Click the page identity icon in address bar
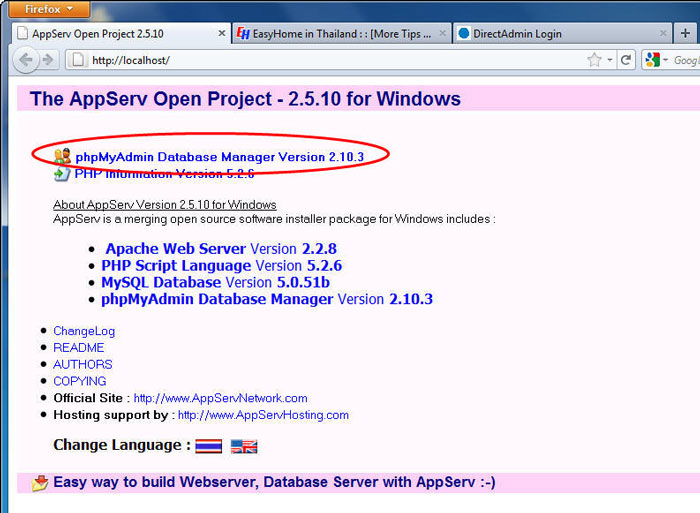The height and width of the screenshot is (513, 700). [78, 60]
